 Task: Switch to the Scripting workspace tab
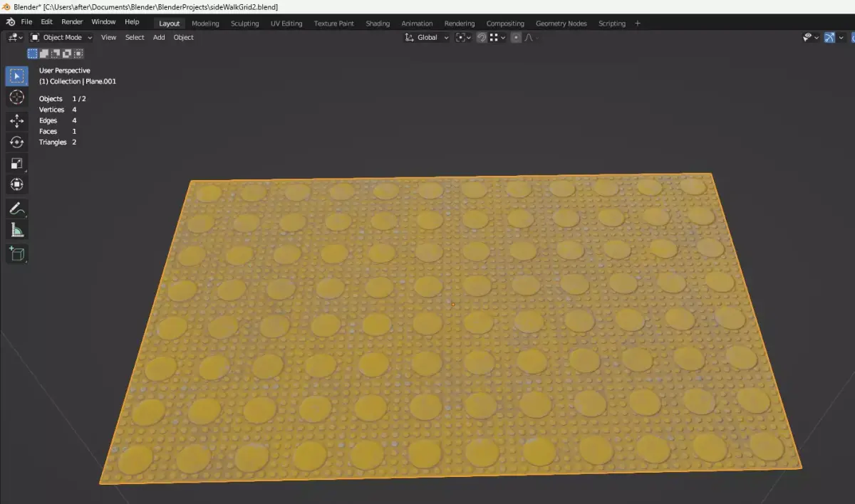pyautogui.click(x=612, y=23)
